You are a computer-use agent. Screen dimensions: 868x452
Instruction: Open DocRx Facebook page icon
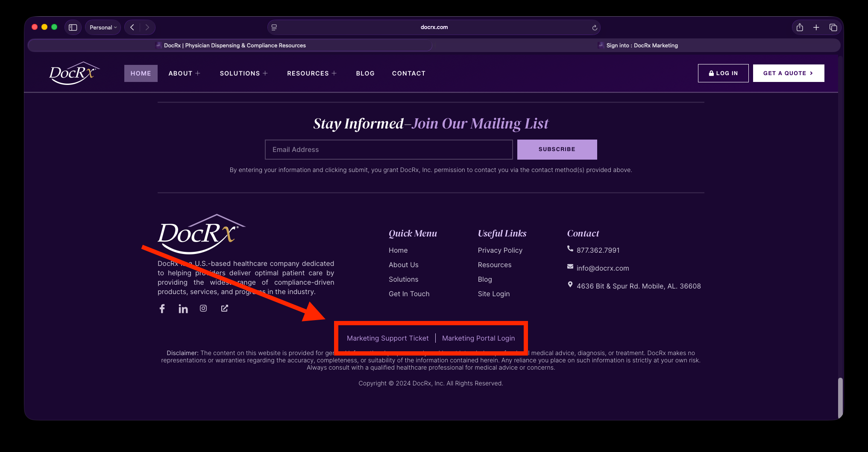click(162, 309)
